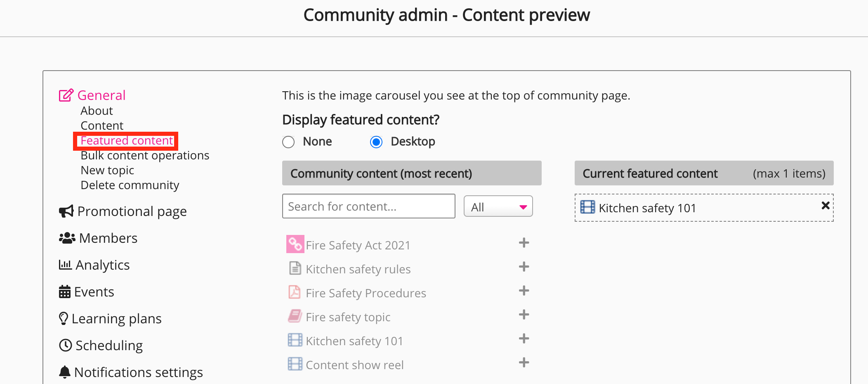Open the All content type dropdown

pyautogui.click(x=498, y=206)
